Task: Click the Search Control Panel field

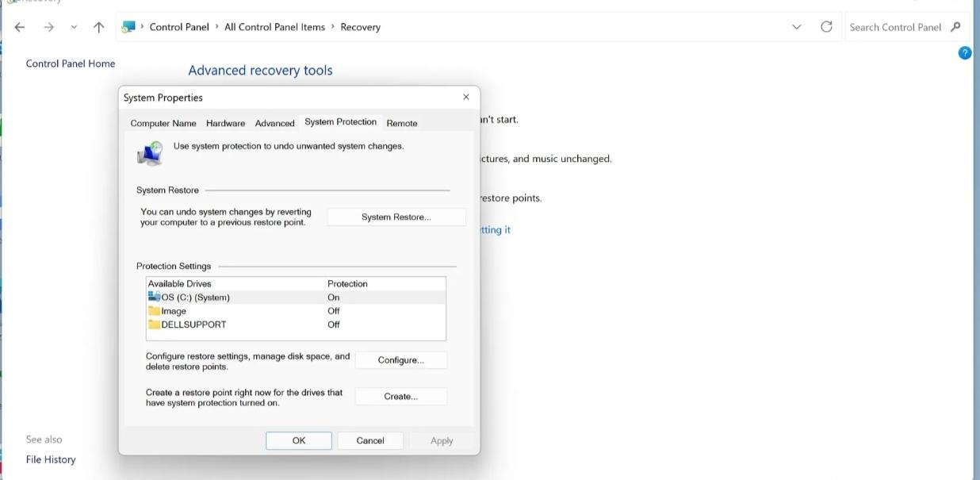Action: 894,27
